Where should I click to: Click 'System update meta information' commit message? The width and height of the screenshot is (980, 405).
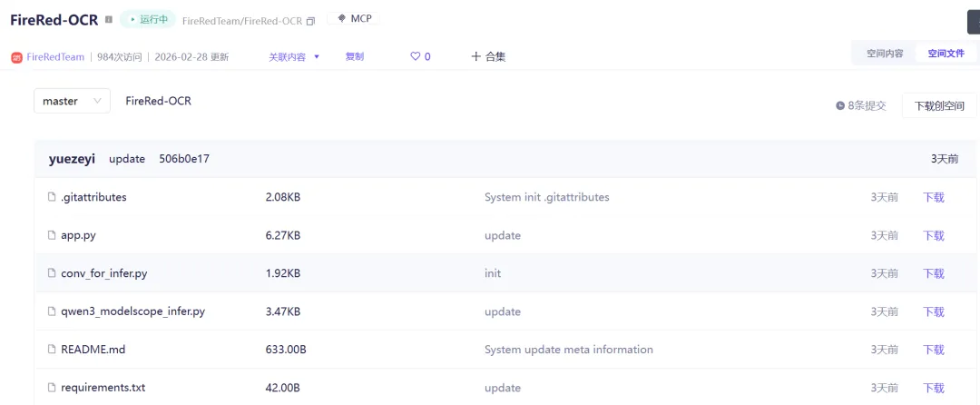pos(569,350)
